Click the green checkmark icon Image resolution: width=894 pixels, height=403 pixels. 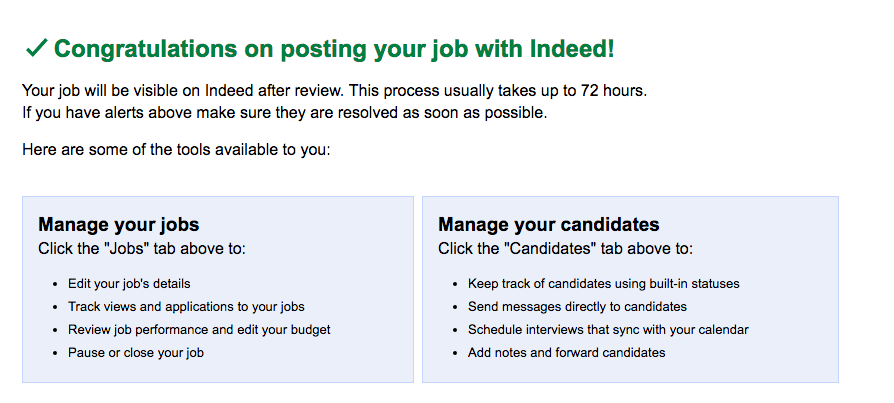coord(36,48)
